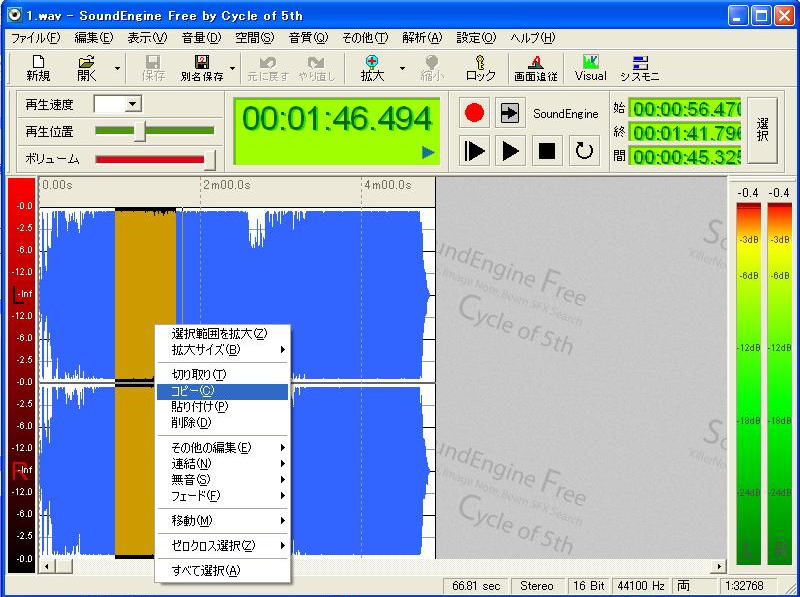Open the 編集(E) menu
This screenshot has width=800, height=597.
93,38
